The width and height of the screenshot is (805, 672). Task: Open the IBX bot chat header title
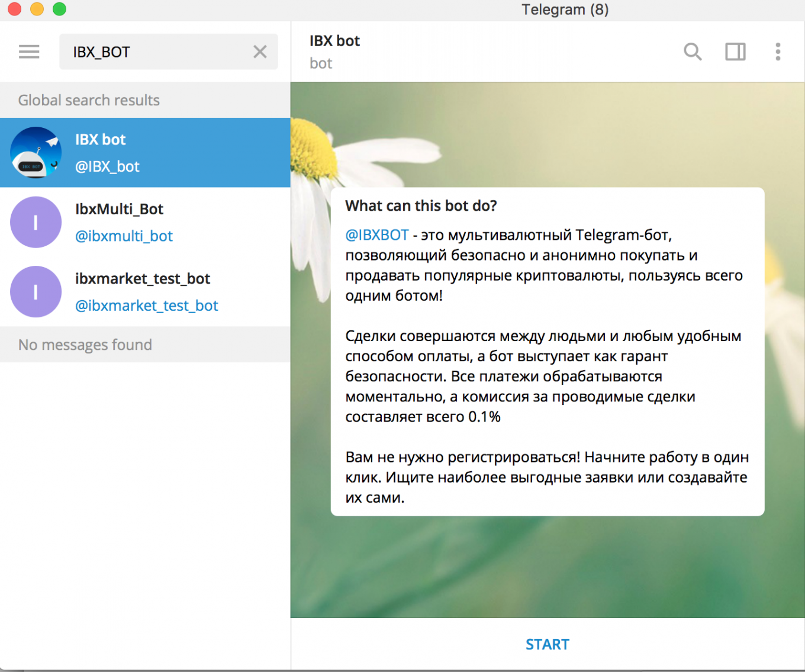tap(334, 41)
